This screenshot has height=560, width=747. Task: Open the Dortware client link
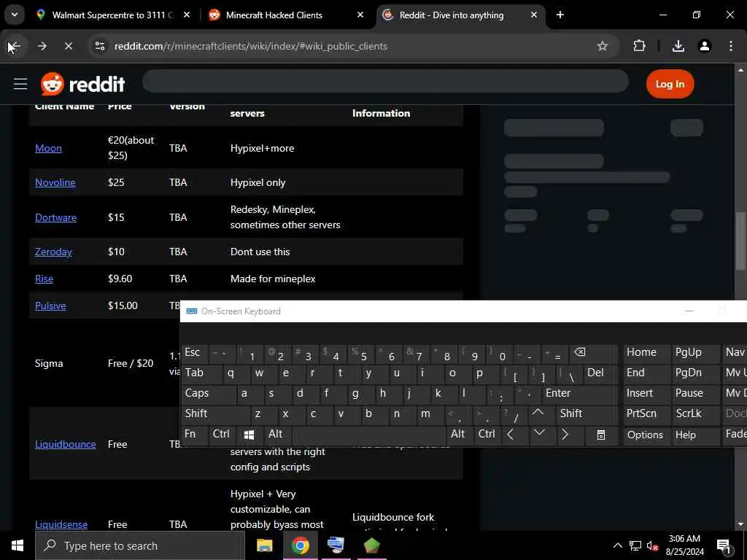[x=55, y=217]
